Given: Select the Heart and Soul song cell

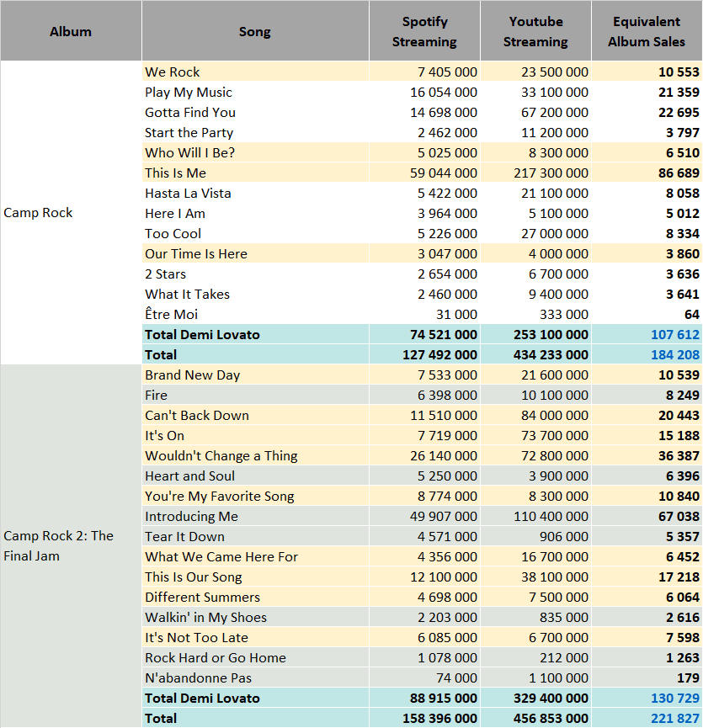Looking at the screenshot, I should [x=255, y=476].
